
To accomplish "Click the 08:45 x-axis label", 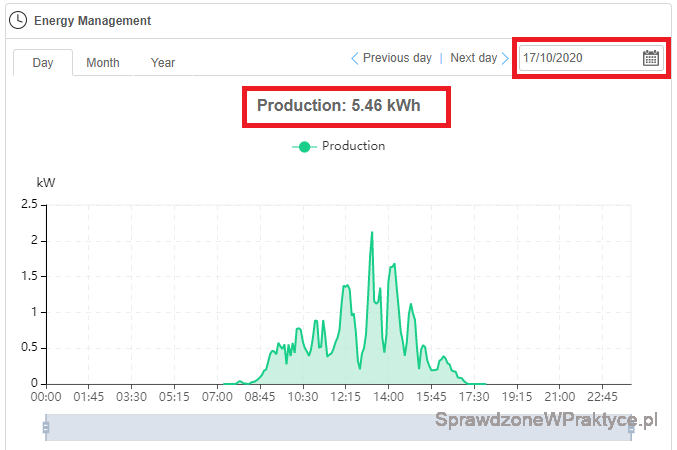I will (260, 396).
